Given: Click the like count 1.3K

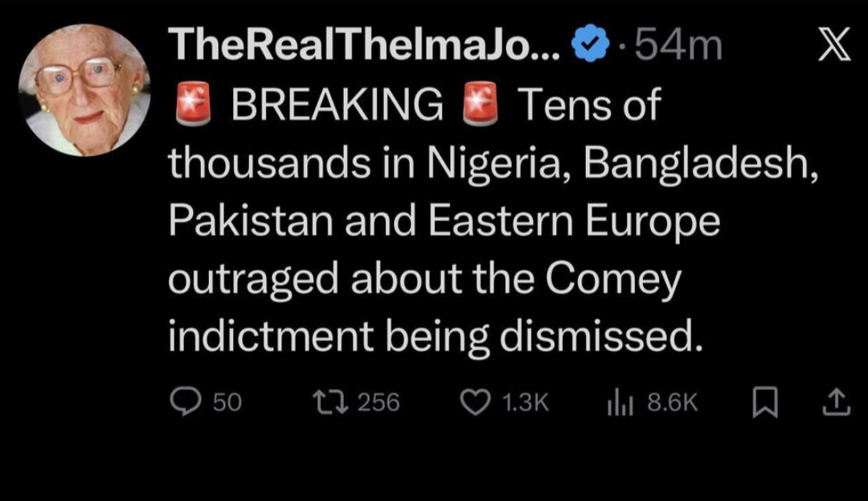Looking at the screenshot, I should tap(523, 403).
